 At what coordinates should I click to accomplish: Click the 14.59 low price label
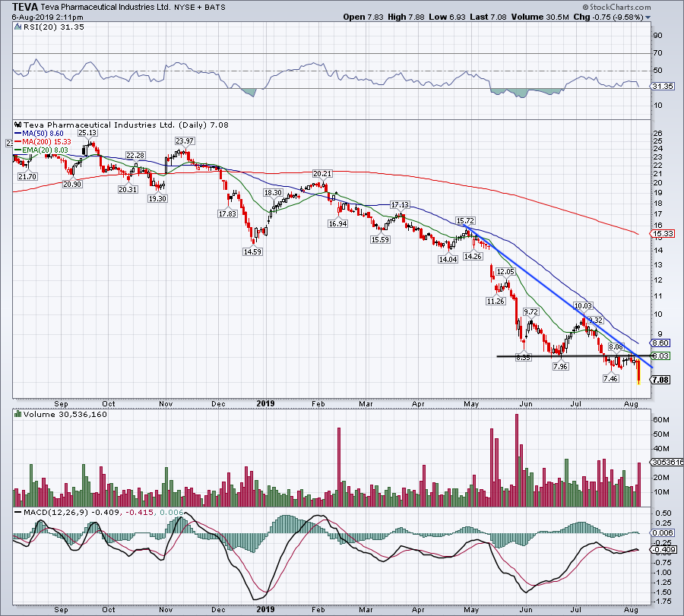point(252,251)
